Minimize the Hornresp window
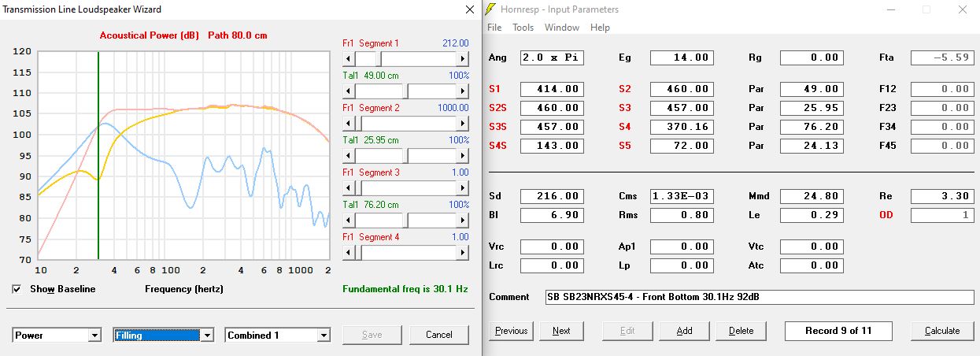The width and height of the screenshot is (980, 356). click(889, 9)
